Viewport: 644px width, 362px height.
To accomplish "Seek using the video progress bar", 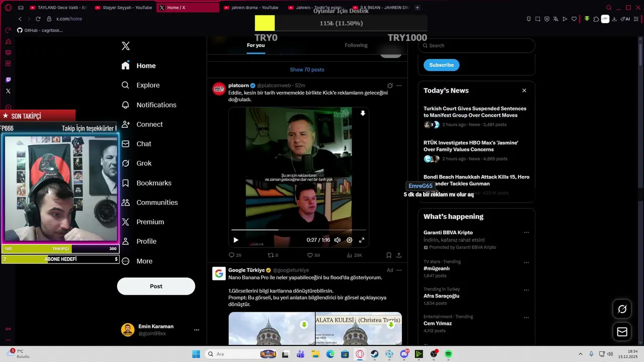I will coord(299,230).
